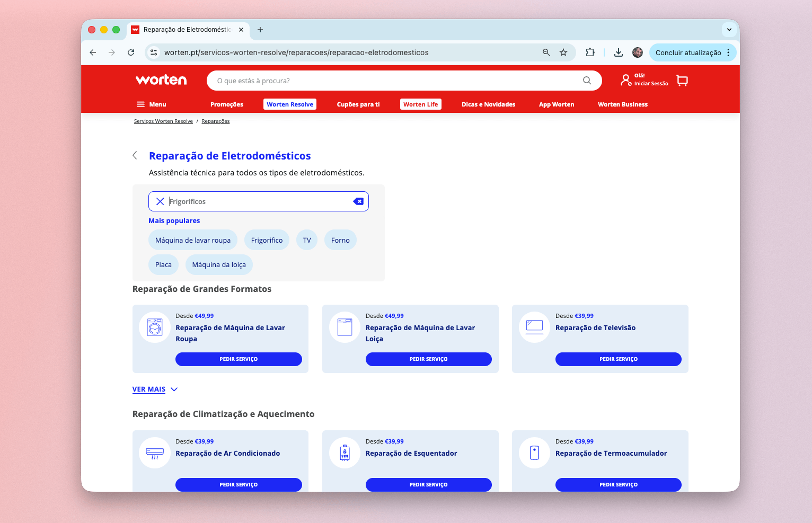
Task: Click the Frigoríficos filter input field
Action: tap(259, 201)
